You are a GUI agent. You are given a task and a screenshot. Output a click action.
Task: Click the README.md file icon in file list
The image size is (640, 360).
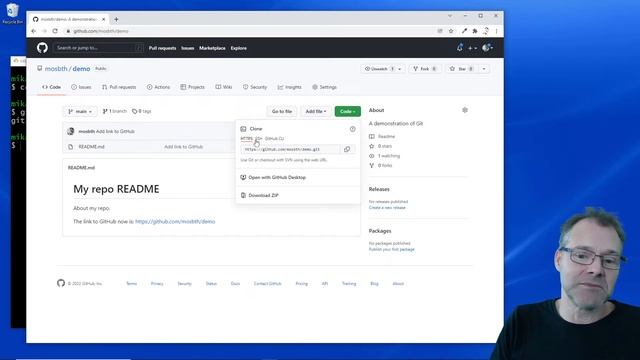[71, 147]
